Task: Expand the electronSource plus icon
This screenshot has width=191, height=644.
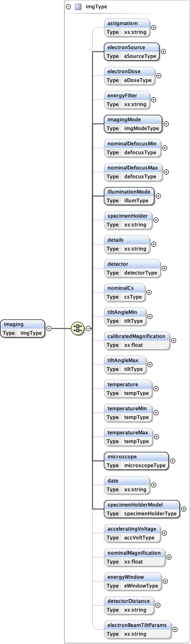Action: click(163, 51)
